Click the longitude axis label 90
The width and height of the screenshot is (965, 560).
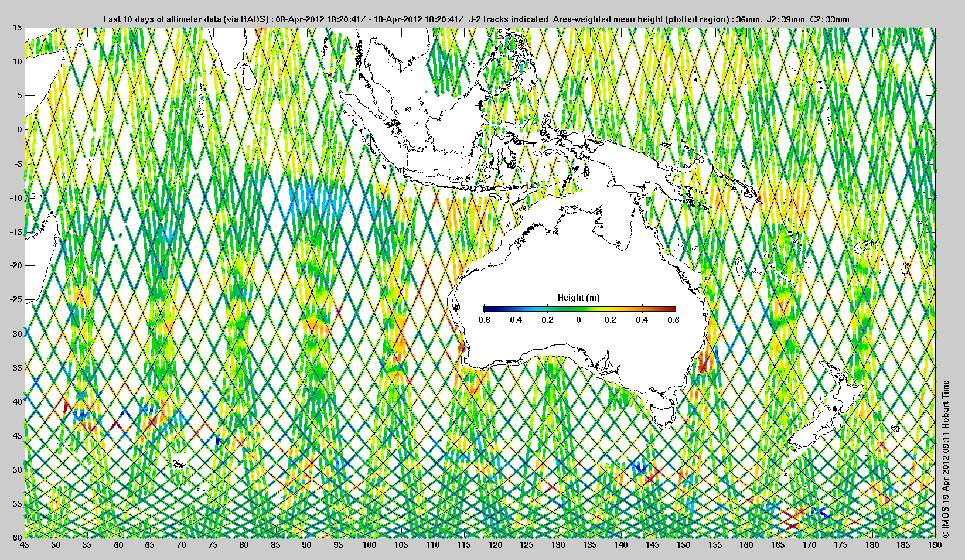[x=307, y=545]
